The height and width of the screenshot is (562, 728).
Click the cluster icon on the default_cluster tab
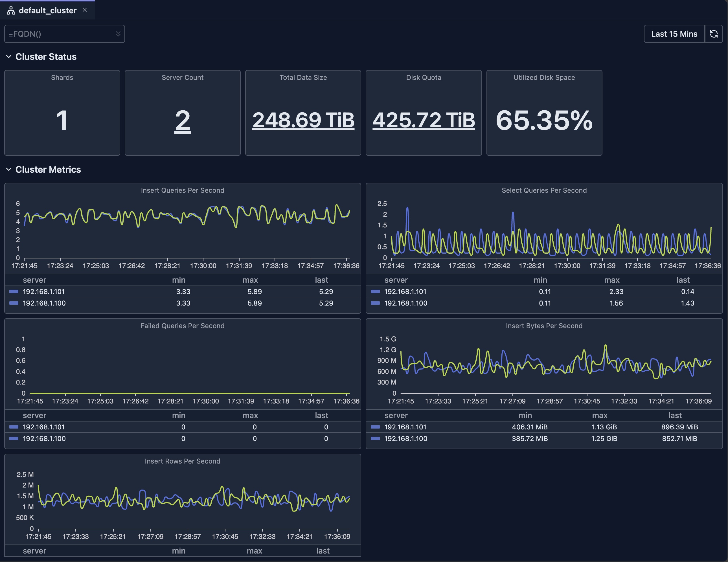(11, 10)
